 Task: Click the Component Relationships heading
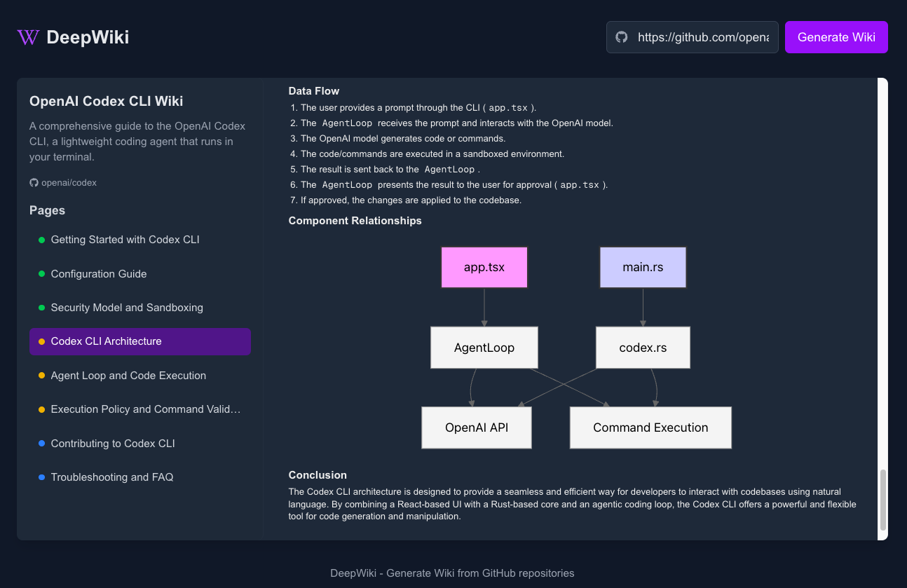(x=355, y=221)
